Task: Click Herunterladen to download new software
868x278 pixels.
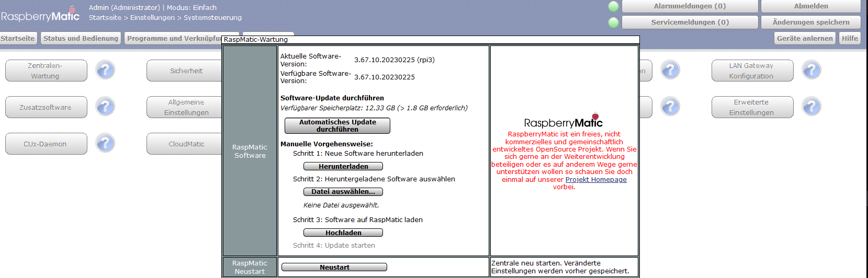Action: [x=343, y=166]
